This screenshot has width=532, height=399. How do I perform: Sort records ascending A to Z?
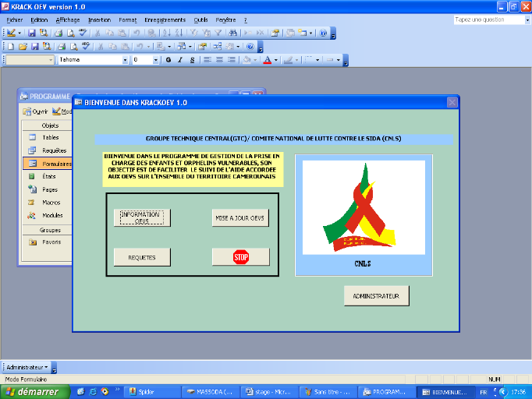pyautogui.click(x=167, y=33)
